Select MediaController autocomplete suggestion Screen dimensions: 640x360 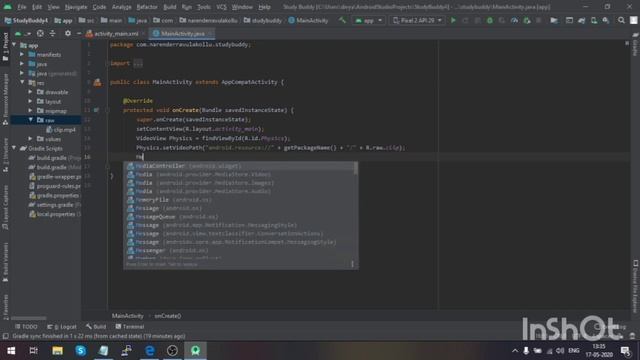pos(240,166)
